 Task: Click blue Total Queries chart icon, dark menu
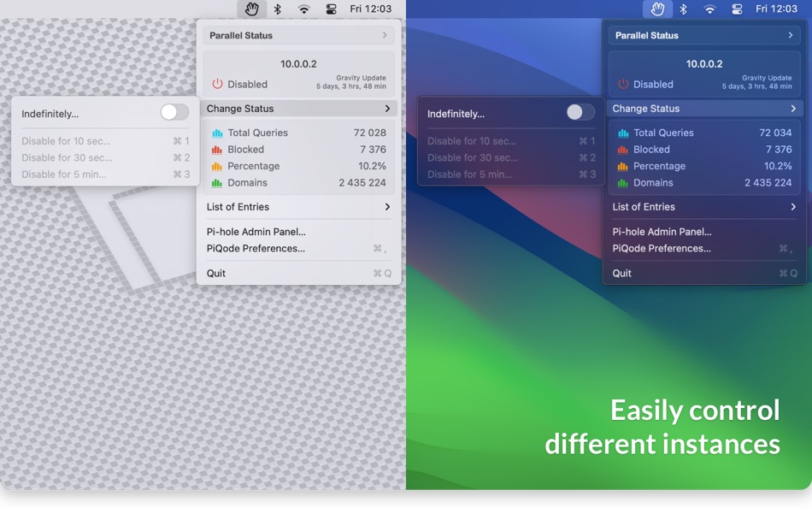[x=623, y=133]
